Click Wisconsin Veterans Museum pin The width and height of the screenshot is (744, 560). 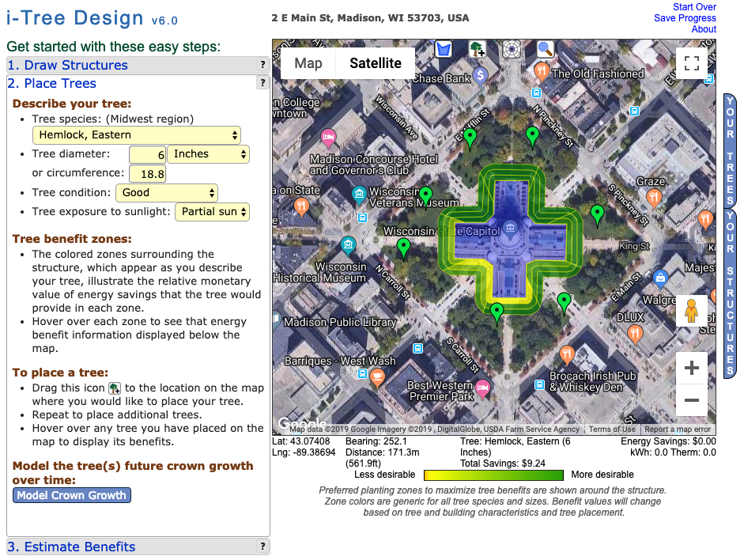pyautogui.click(x=359, y=195)
